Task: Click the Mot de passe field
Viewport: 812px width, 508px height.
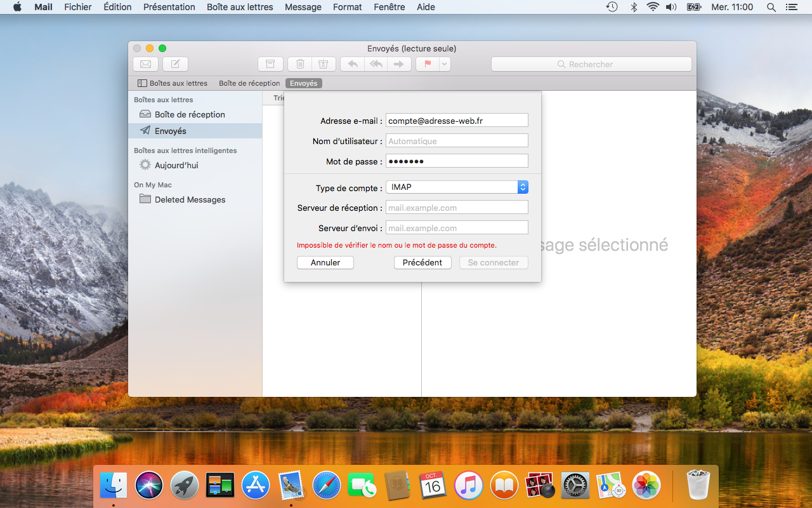Action: point(457,161)
